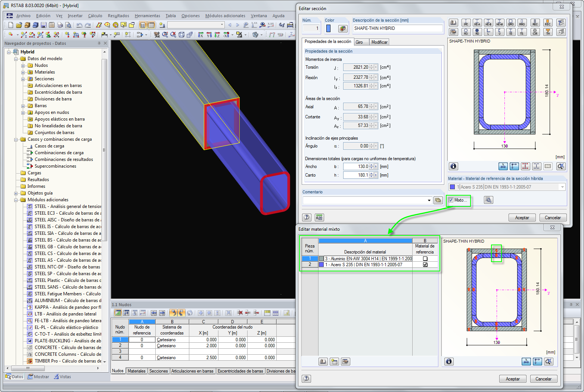Viewport: 584px width, 392px height.
Task: Open the Herramientas menu
Action: point(147,16)
